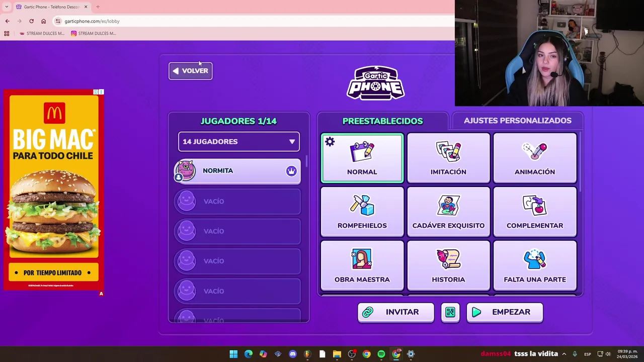Open the Chrome apps grid shortcut
Viewport: 644px width, 362px height.
[x=7, y=33]
